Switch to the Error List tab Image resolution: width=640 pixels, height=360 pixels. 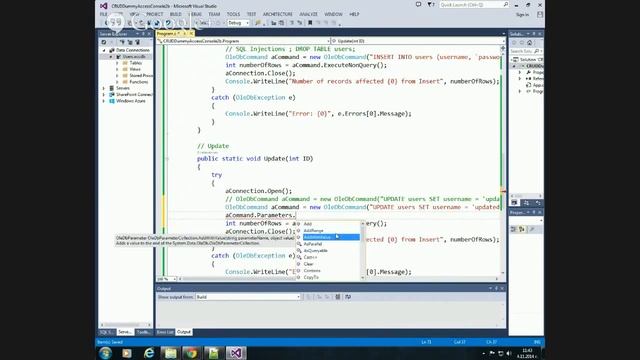165,332
